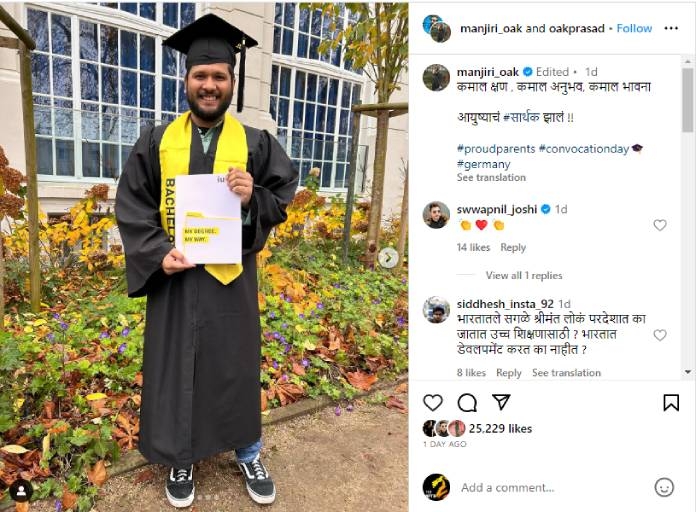Open emoji picker smiley icon
696x512 pixels.
[664, 487]
